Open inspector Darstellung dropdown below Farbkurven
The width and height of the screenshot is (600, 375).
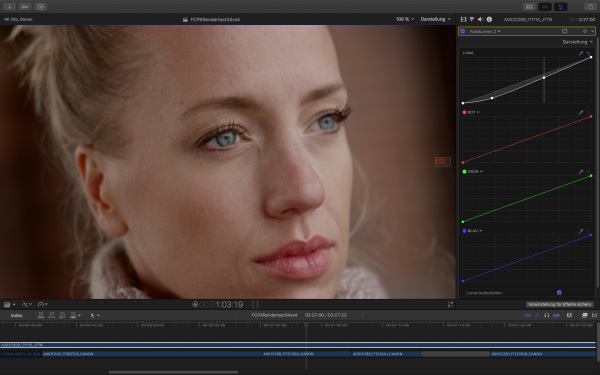point(577,42)
